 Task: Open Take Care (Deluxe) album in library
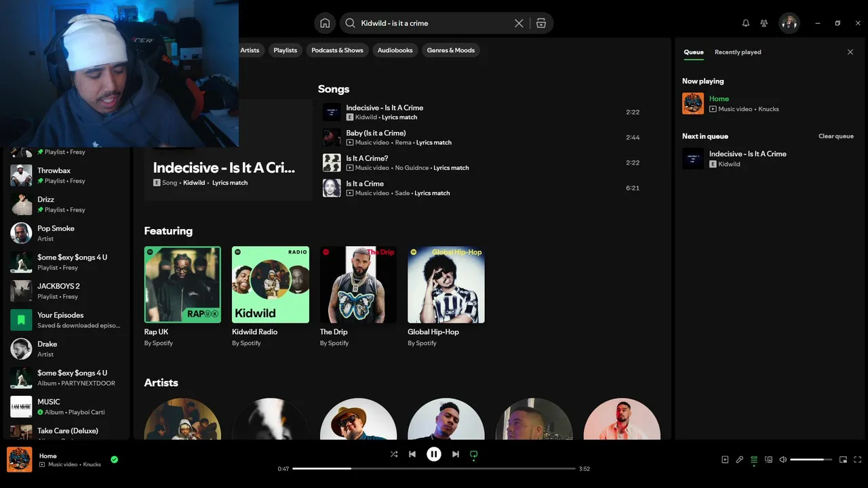(66, 432)
